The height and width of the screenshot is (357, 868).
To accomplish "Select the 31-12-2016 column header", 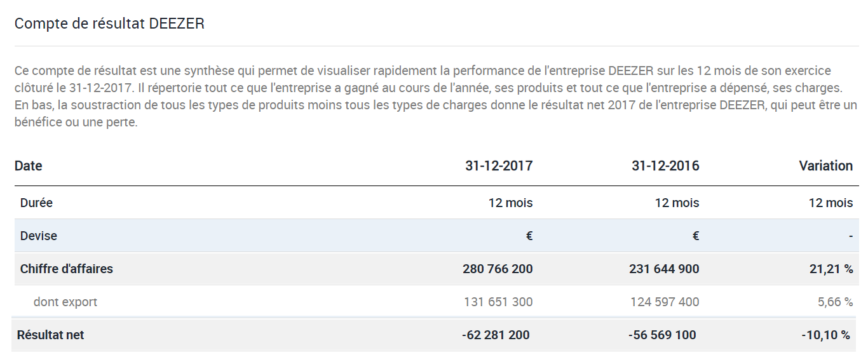I will (665, 166).
